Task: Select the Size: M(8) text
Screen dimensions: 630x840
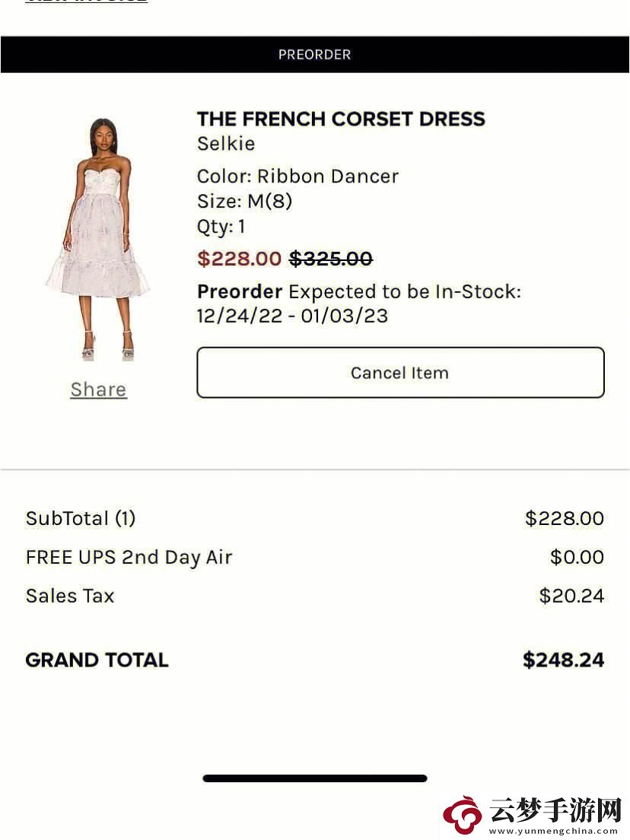Action: (245, 202)
